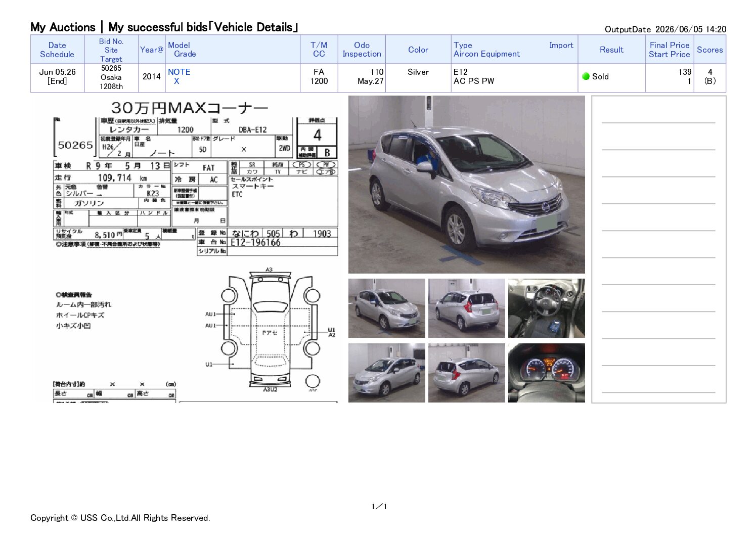Select the FA 1200 transmission cell
This screenshot has width=756, height=535.
click(x=319, y=78)
